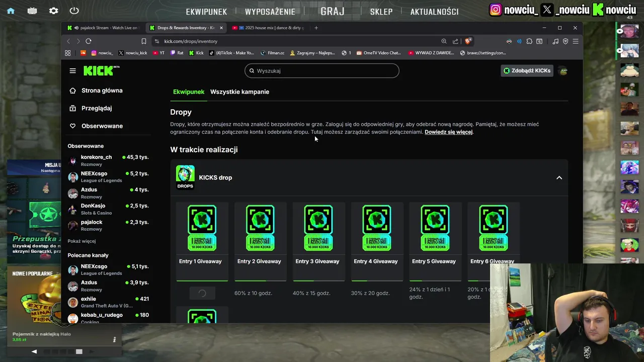644x362 pixels.
Task: Click Pokaż więcej in sidebar
Action: [82, 241]
